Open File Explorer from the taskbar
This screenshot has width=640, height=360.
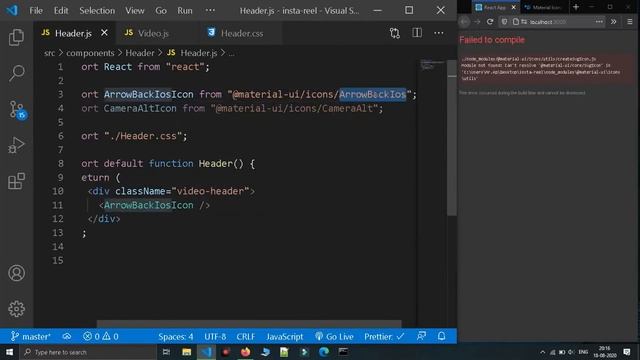click(x=187, y=352)
